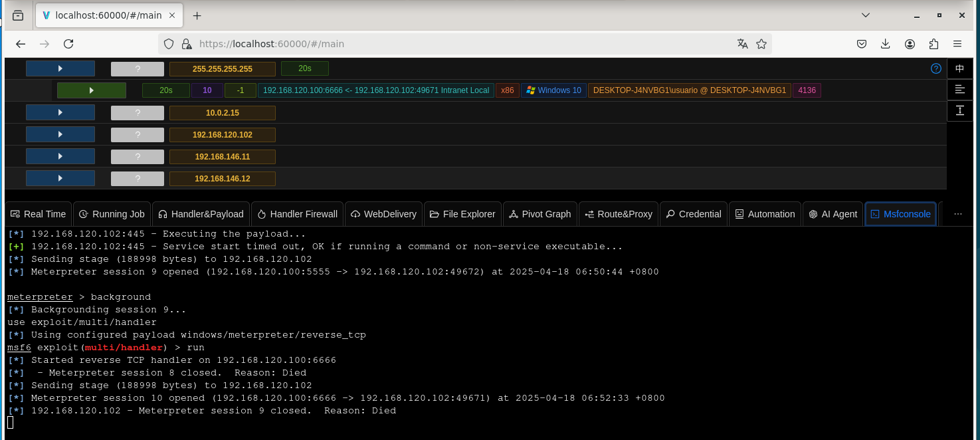This screenshot has width=980, height=440.
Task: List all tabs dropdown arrow
Action: click(866, 15)
